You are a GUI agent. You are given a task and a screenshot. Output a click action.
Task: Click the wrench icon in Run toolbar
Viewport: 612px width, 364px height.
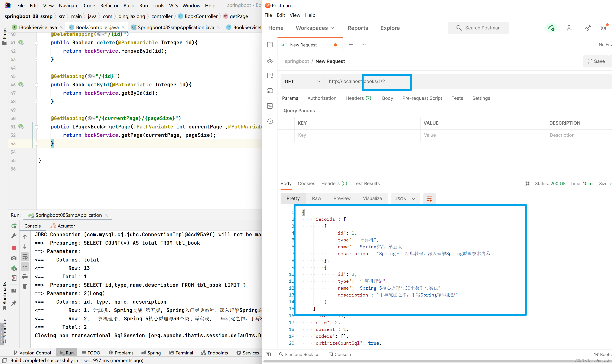[x=14, y=236]
